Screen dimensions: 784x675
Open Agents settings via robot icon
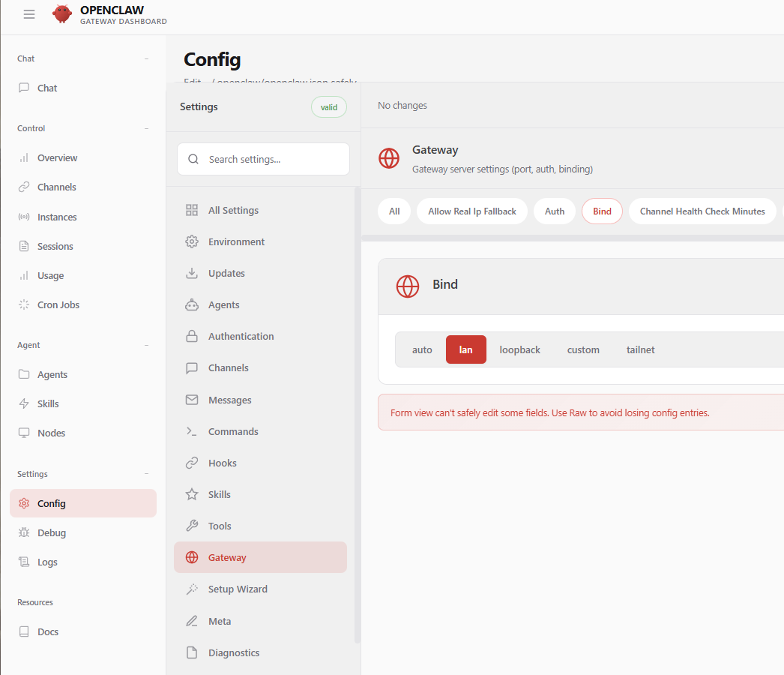192,305
